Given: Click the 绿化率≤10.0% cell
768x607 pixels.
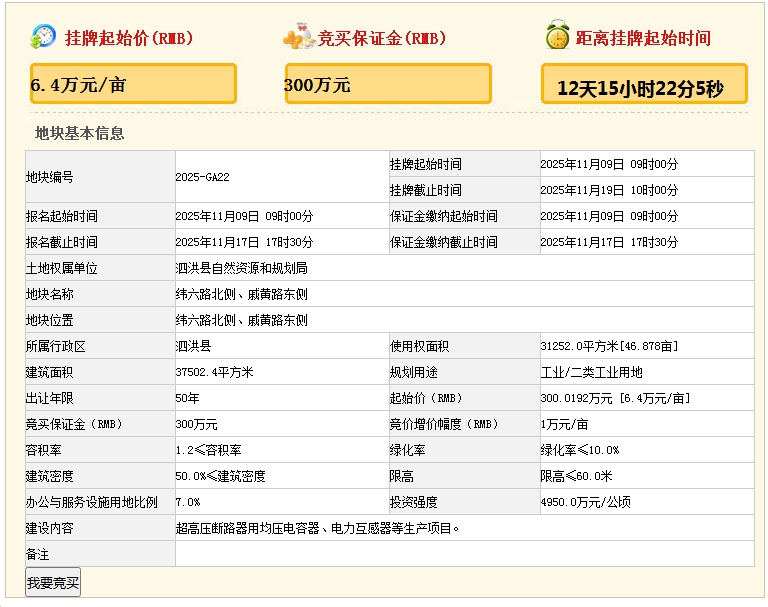Looking at the screenshot, I should (x=579, y=450).
